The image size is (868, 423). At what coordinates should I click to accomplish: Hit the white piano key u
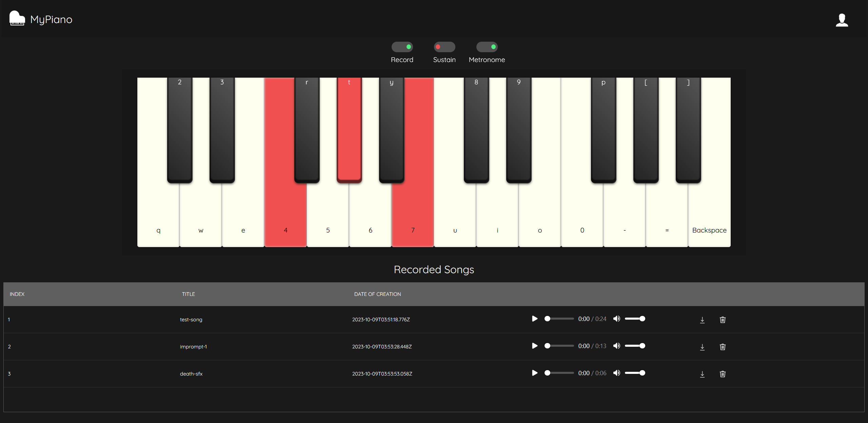click(x=455, y=214)
